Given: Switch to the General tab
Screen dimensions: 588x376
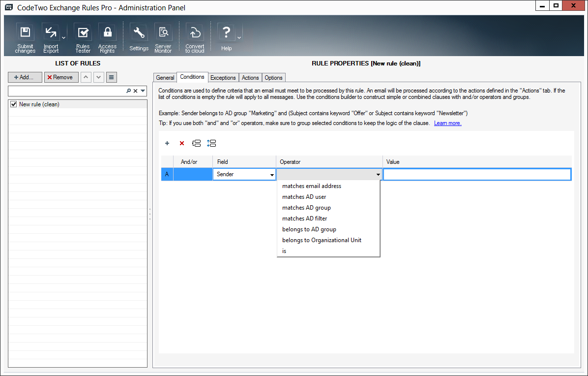Looking at the screenshot, I should (x=165, y=78).
